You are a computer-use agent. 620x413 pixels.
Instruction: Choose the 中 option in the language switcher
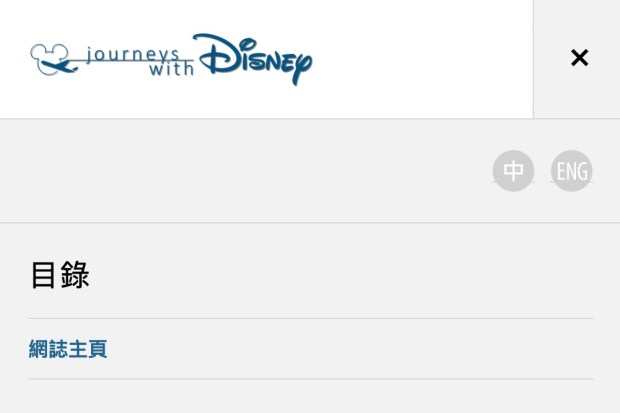pos(513,171)
